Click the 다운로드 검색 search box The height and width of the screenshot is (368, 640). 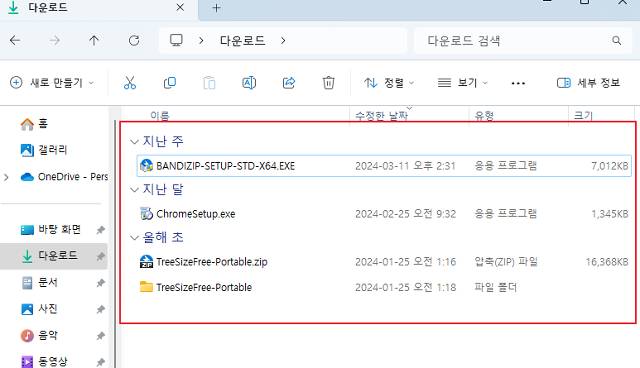pos(522,40)
